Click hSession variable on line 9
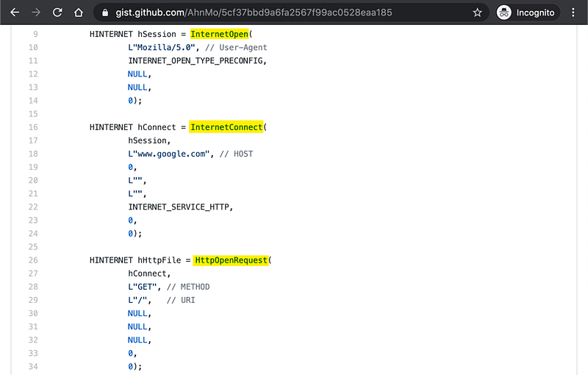This screenshot has height=375, width=588. pos(157,34)
